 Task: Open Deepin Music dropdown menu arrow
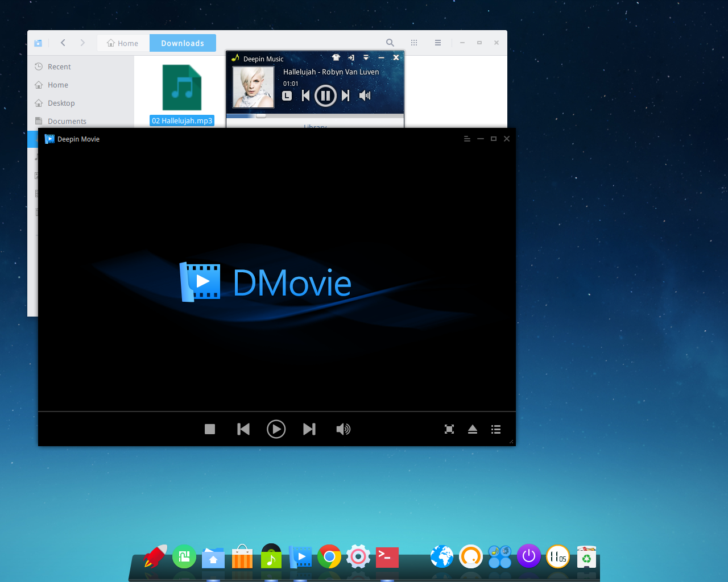point(366,57)
